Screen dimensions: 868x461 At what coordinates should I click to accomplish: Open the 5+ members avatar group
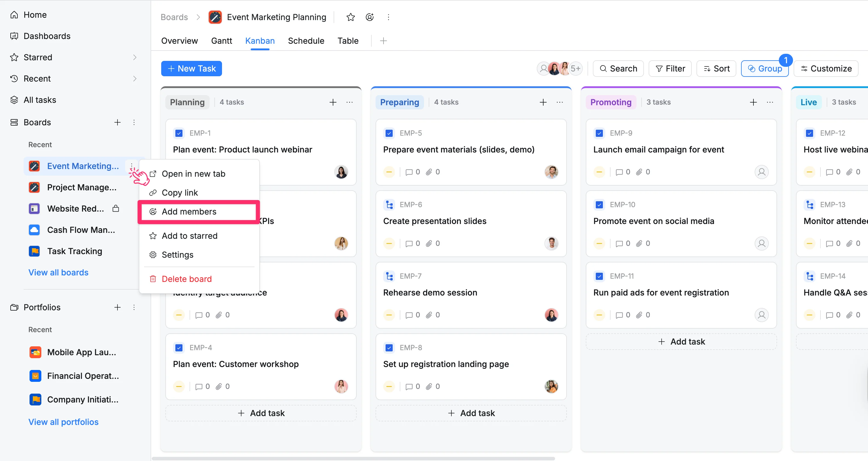[575, 69]
